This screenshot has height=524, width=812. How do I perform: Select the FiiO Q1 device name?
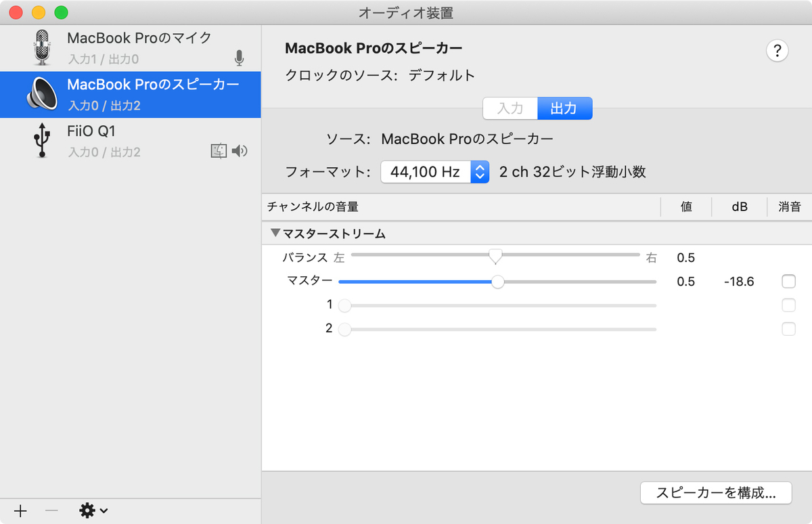(x=91, y=131)
